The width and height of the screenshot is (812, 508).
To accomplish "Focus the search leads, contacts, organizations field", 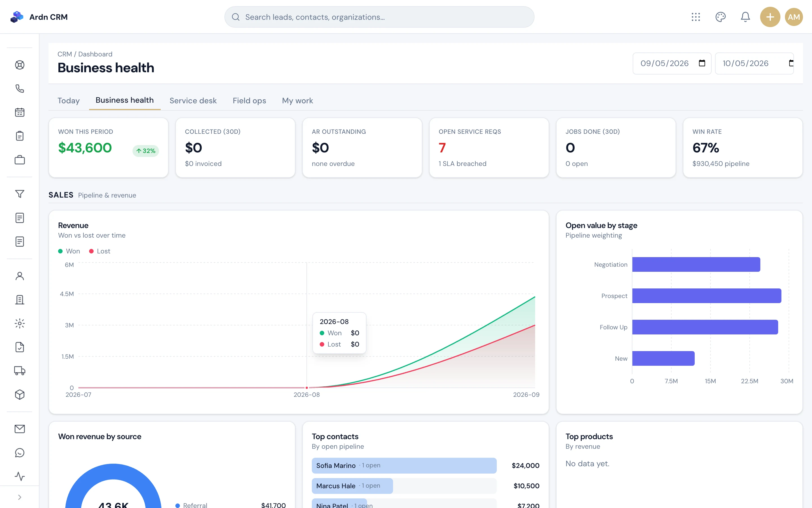I will 379,17.
